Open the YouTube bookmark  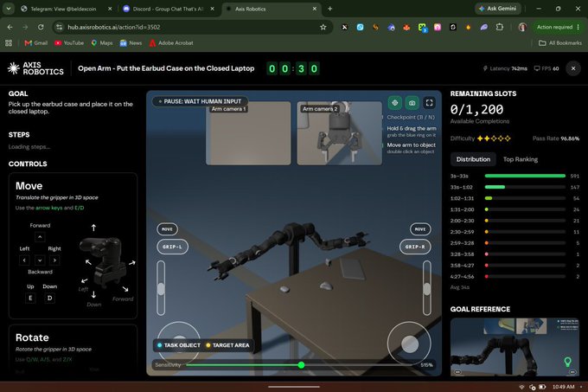click(x=69, y=42)
